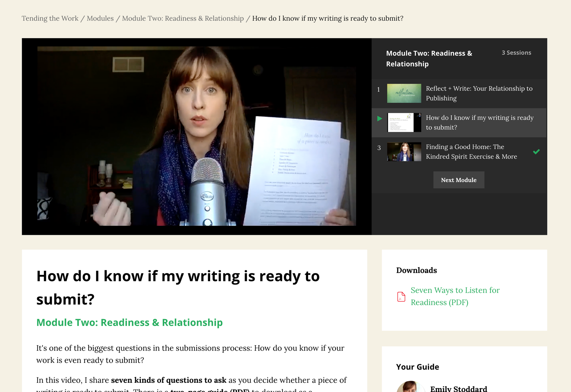This screenshot has height=392, width=571.
Task: Click the Next Module button
Action: click(x=458, y=180)
